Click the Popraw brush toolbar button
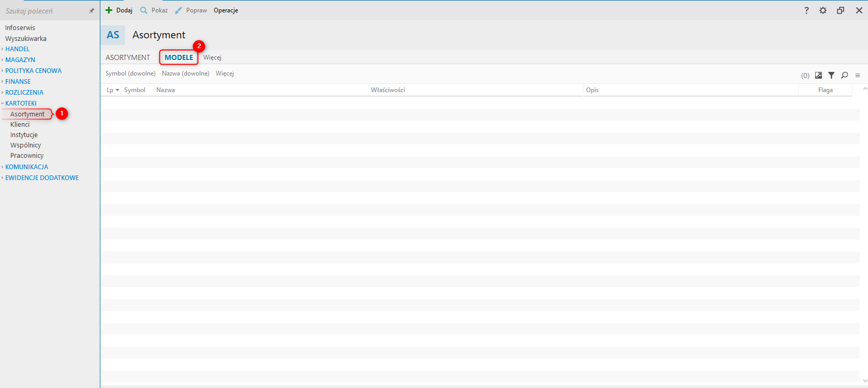Viewport: 868px width, 388px height. (x=191, y=10)
